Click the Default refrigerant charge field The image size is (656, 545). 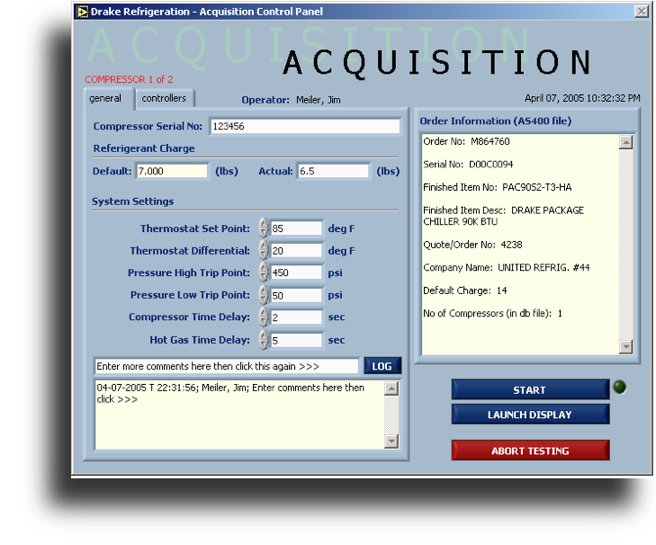coord(172,171)
